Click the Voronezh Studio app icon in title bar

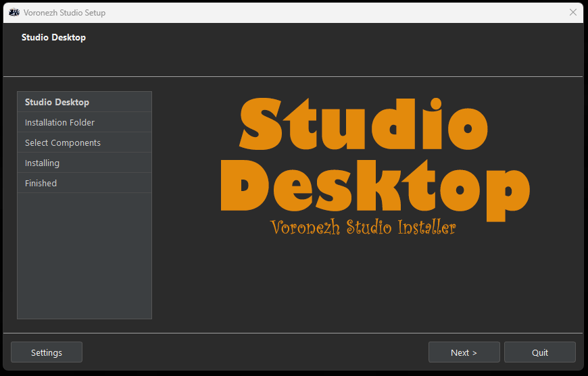click(14, 12)
